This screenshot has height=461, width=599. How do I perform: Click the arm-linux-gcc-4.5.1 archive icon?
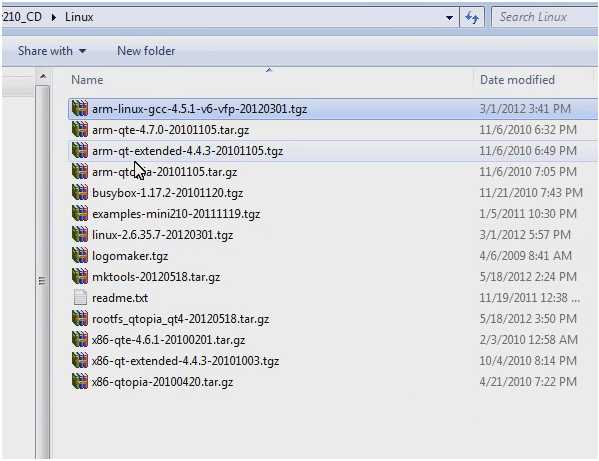click(80, 108)
